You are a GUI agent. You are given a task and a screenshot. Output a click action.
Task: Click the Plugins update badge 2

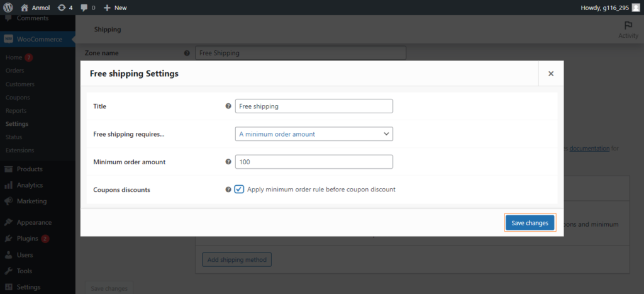(45, 239)
